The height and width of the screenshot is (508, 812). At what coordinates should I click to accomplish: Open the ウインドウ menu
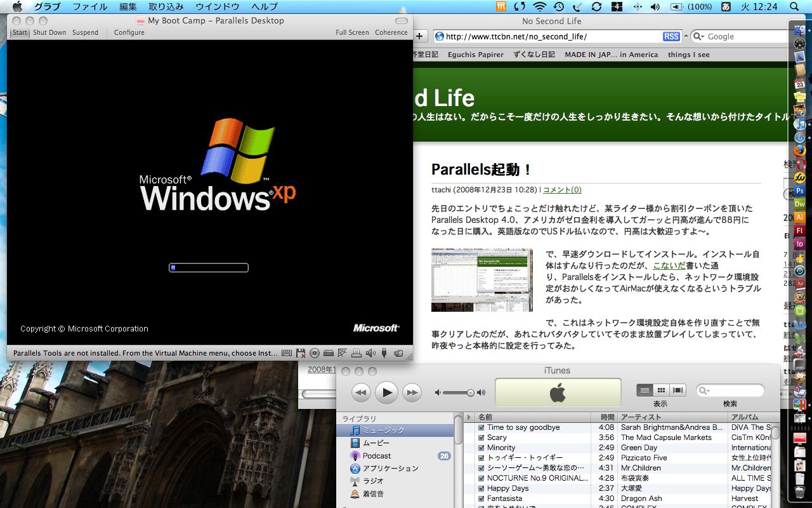pos(218,7)
